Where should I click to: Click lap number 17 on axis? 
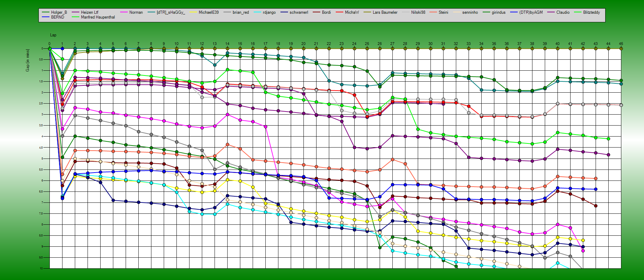(x=265, y=44)
